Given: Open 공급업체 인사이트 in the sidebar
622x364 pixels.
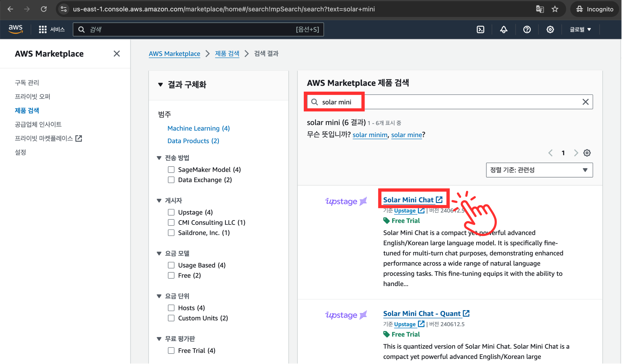Looking at the screenshot, I should tap(38, 124).
